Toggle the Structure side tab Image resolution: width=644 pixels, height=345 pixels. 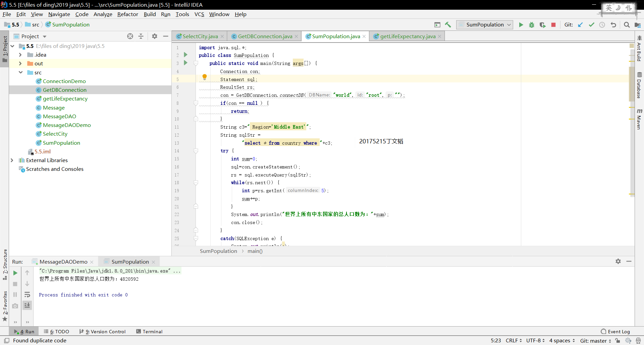[x=5, y=265]
